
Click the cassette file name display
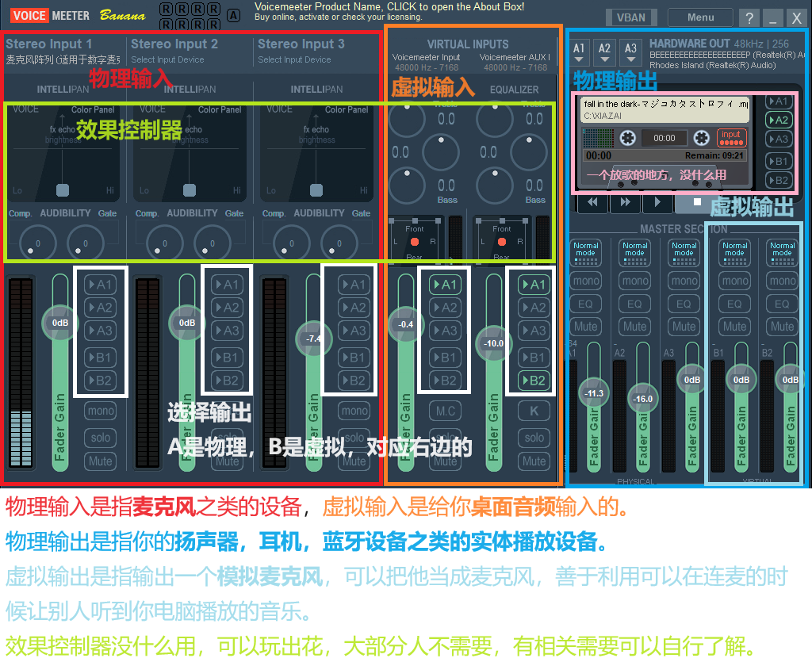[666, 109]
